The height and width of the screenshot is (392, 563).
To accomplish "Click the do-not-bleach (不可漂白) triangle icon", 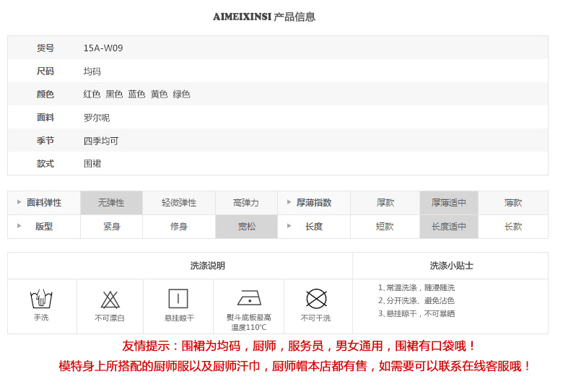I will pyautogui.click(x=110, y=300).
